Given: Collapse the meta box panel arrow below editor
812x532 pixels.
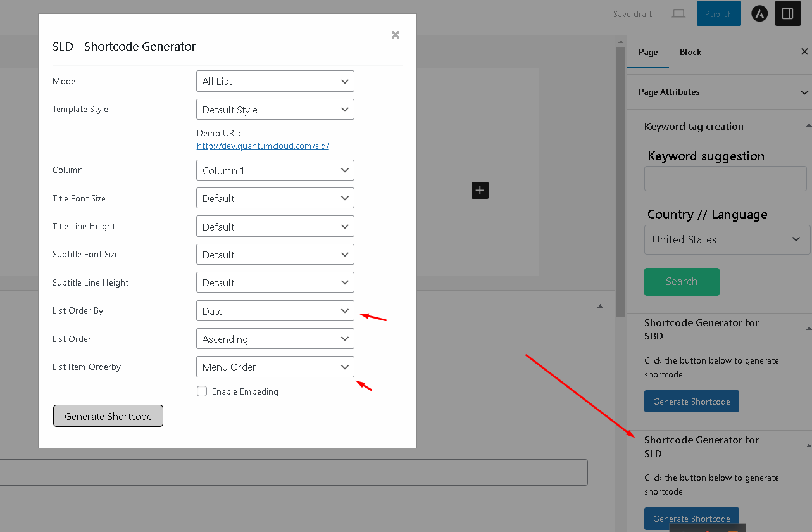Looking at the screenshot, I should point(600,307).
